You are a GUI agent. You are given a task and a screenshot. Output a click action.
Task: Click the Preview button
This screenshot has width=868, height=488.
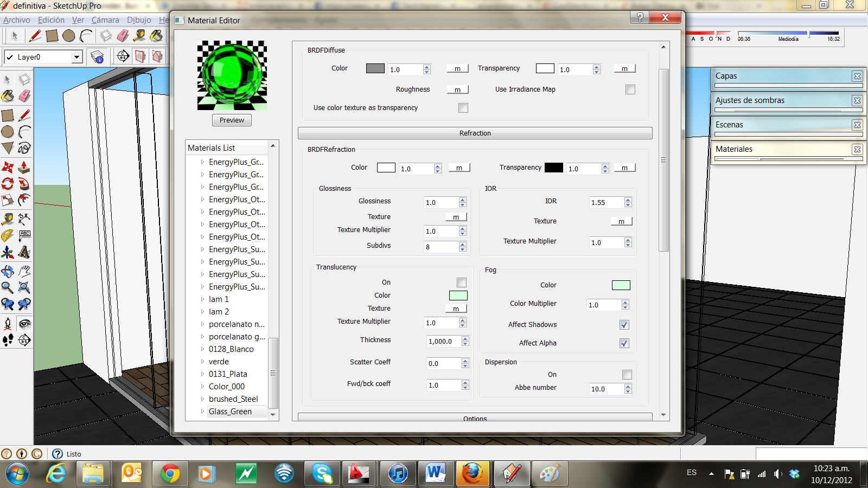232,120
